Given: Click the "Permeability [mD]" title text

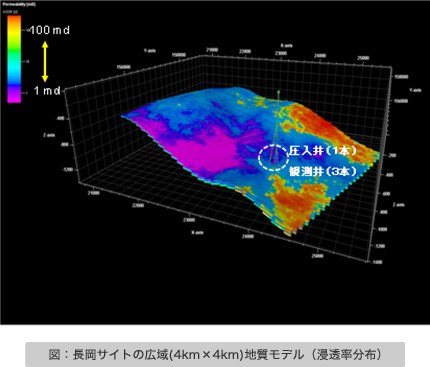Looking at the screenshot, I should coord(19,5).
